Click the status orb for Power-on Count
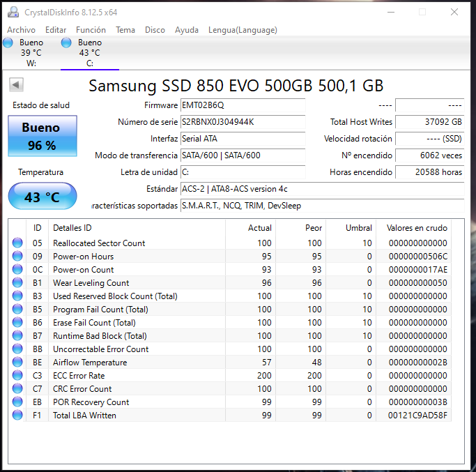 point(17,269)
